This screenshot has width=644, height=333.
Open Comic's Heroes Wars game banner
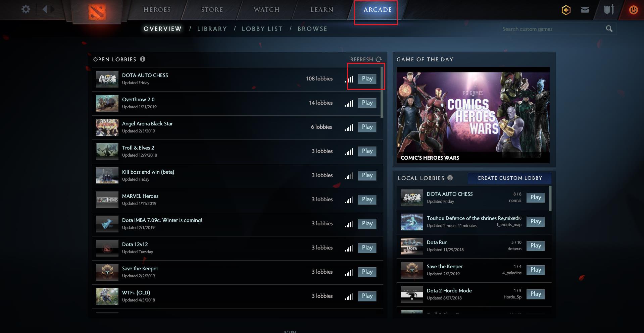(x=473, y=115)
